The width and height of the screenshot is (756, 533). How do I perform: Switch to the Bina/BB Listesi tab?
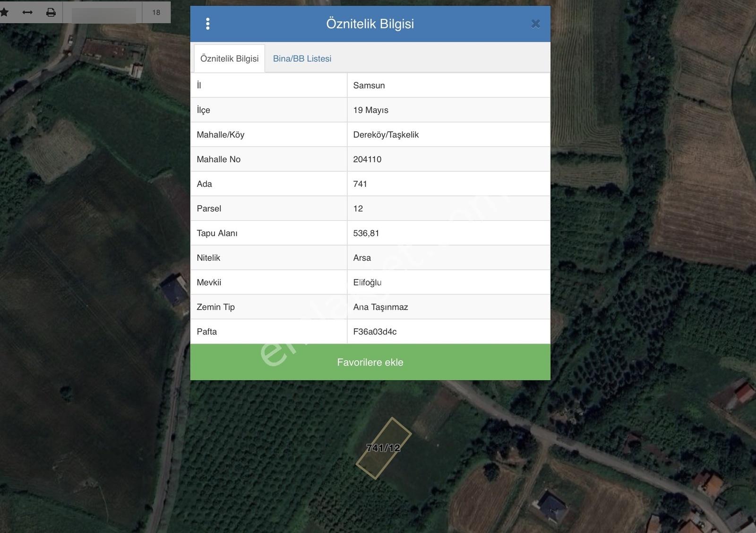point(302,59)
